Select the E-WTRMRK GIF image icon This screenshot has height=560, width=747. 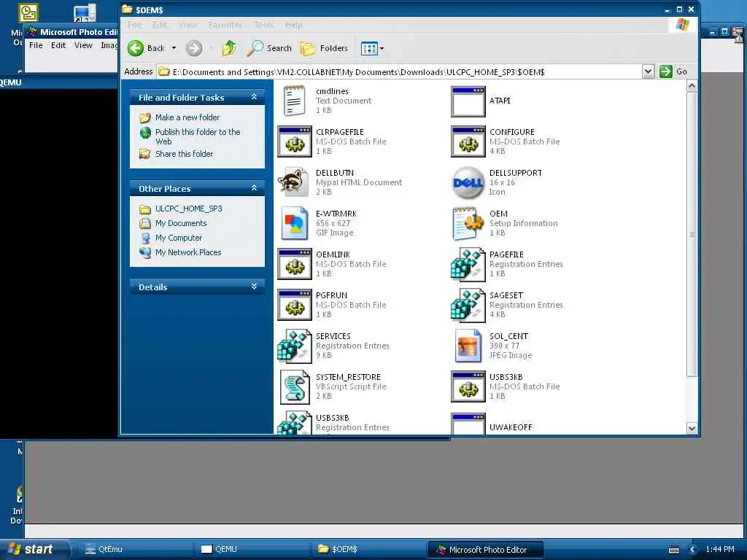click(295, 223)
